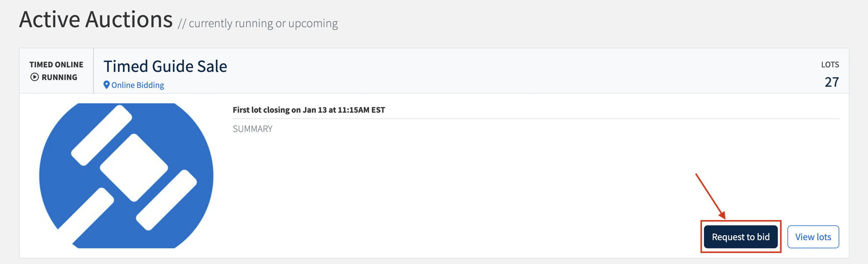This screenshot has height=264, width=868.
Task: Click the Request to bid button
Action: (x=741, y=237)
